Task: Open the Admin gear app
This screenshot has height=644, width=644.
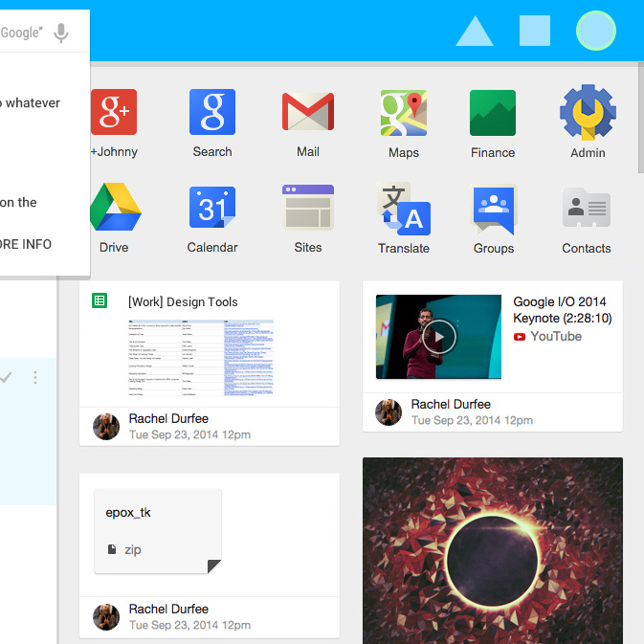Action: pos(588,113)
